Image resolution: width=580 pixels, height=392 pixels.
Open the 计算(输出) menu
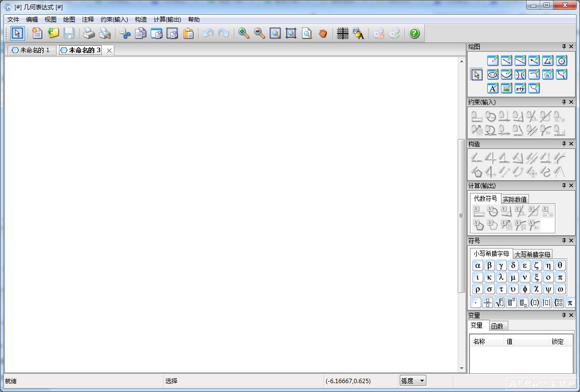pos(167,20)
